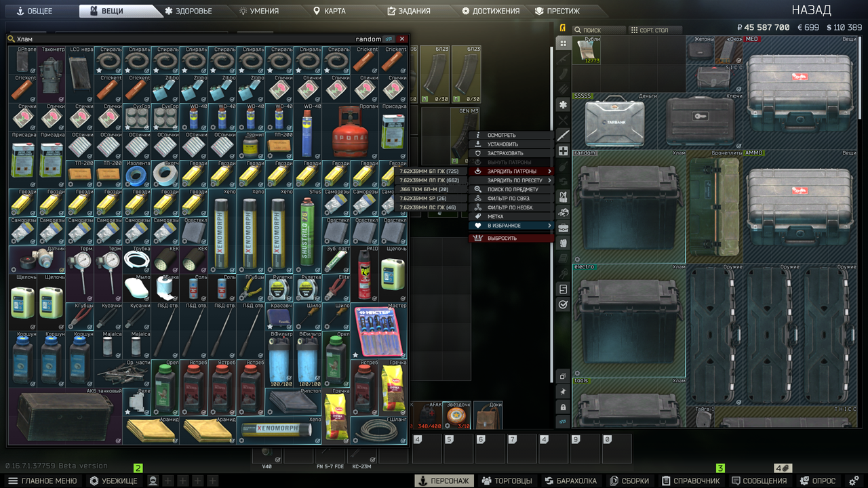Image resolution: width=868 pixels, height=488 pixels.
Task: Open Главное меню main menu
Action: (43, 481)
